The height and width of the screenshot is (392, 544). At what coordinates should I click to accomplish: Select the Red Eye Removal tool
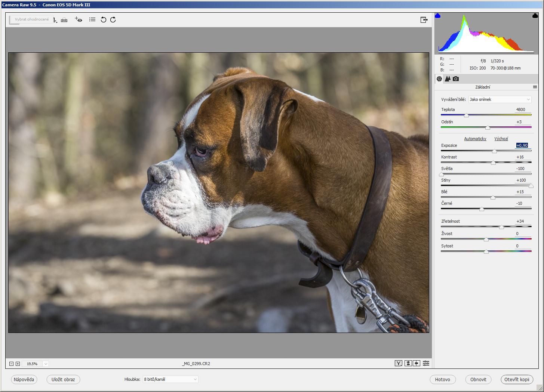[x=78, y=20]
